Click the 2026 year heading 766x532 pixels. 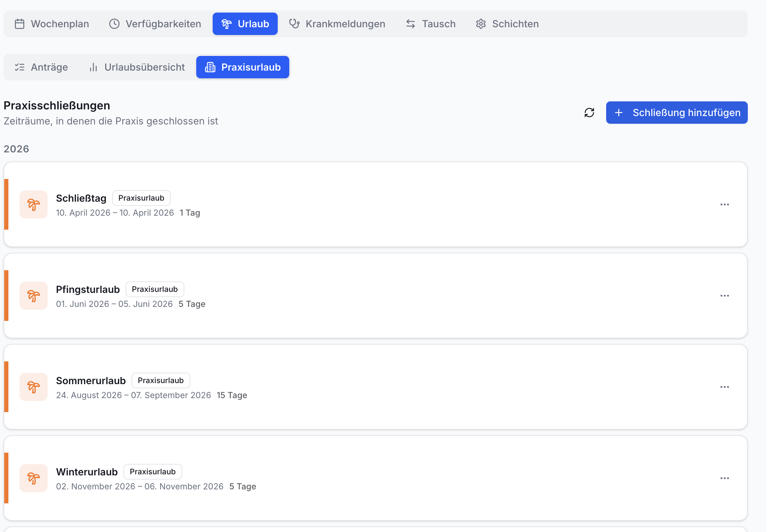[x=16, y=149]
